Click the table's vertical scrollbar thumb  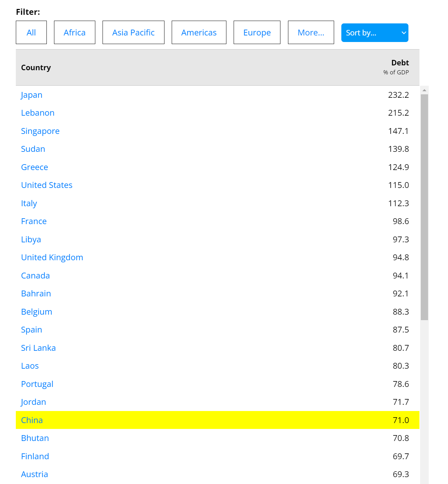point(424,207)
